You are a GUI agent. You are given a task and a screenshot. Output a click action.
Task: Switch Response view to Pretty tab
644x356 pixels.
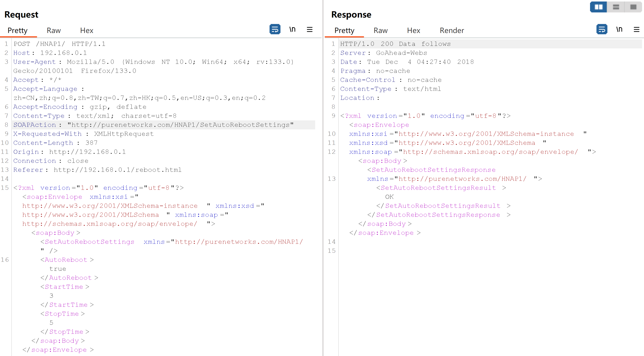344,30
